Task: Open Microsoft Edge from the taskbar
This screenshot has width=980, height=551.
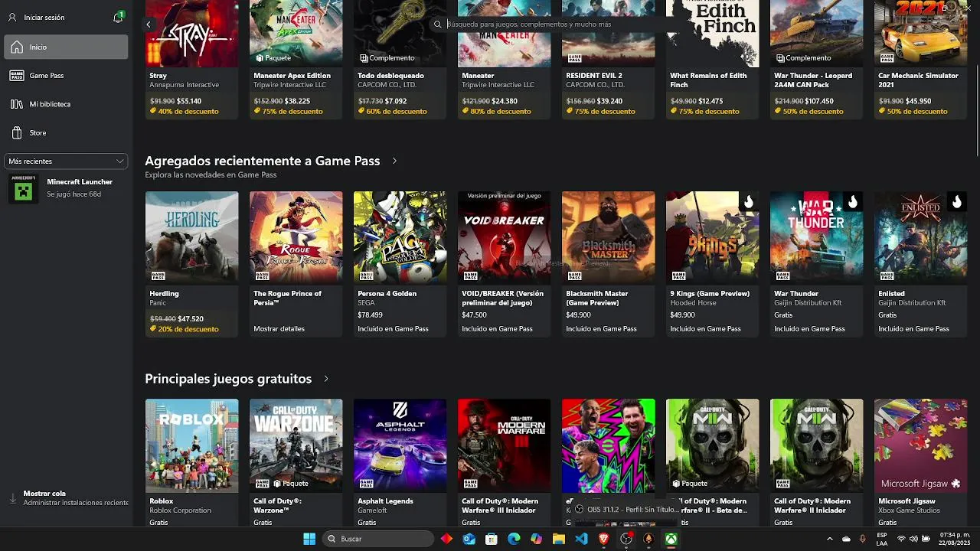Action: [514, 539]
